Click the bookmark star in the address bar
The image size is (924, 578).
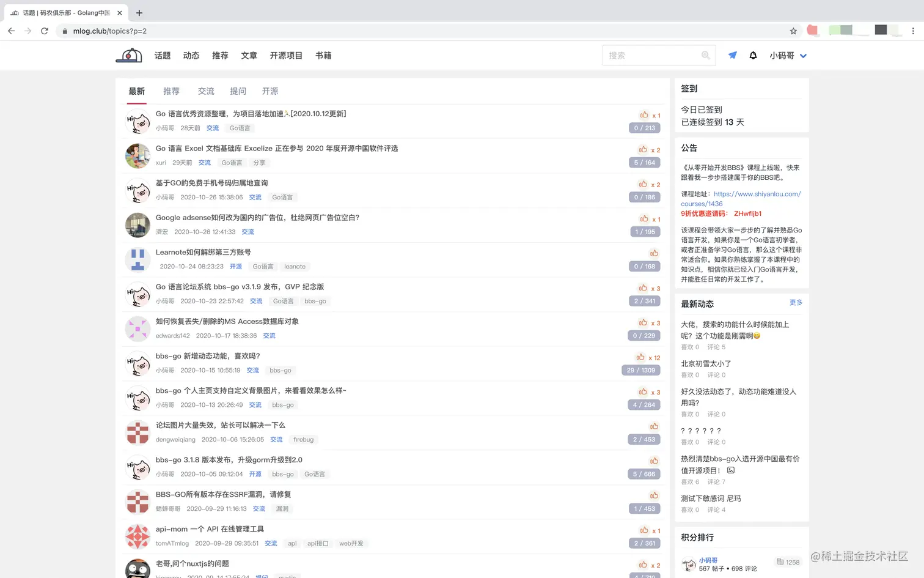[x=793, y=31]
